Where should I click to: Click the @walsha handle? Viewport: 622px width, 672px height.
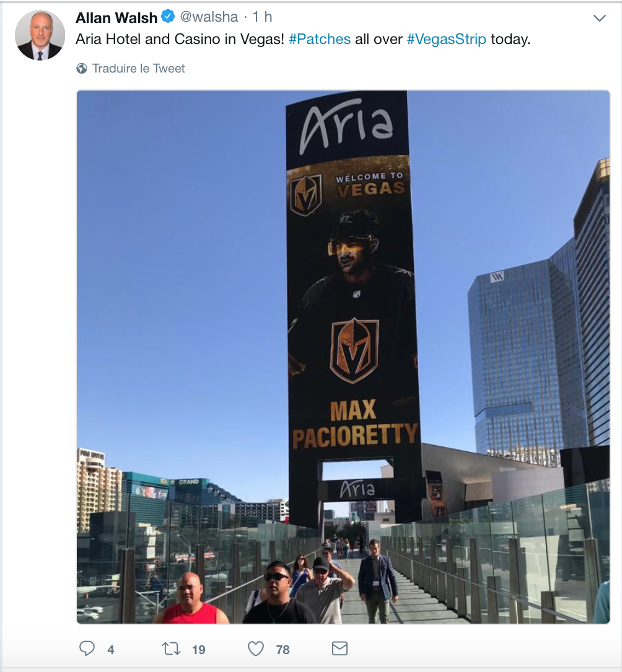(x=209, y=17)
